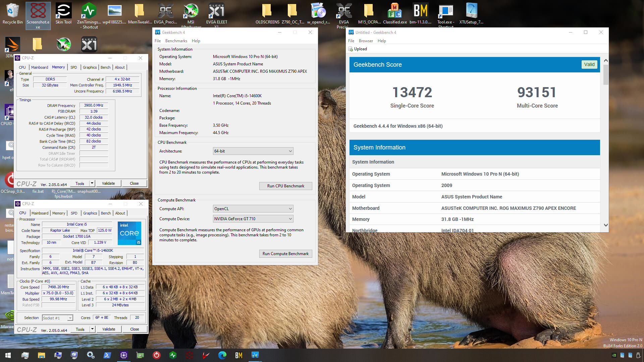
Task: Open Bench tab in lower CPU-Z window
Action: point(106,213)
